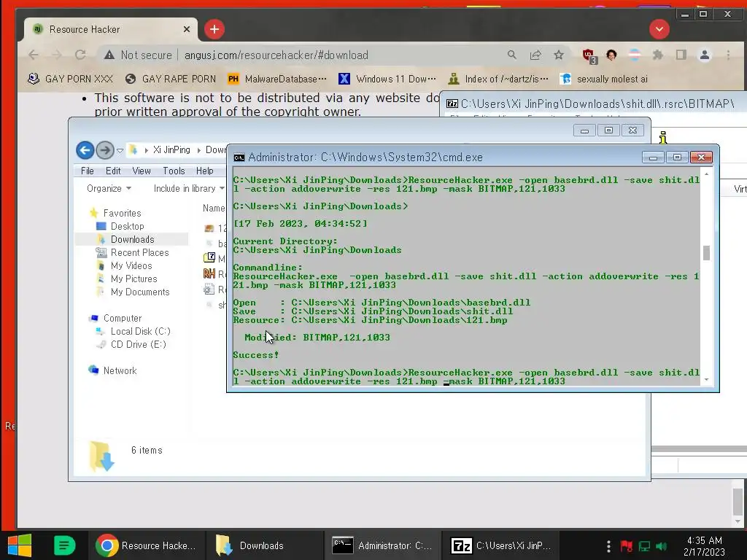This screenshot has width=747, height=560.
Task: Open the Windows 11 Dow… bookmark
Action: [387, 79]
